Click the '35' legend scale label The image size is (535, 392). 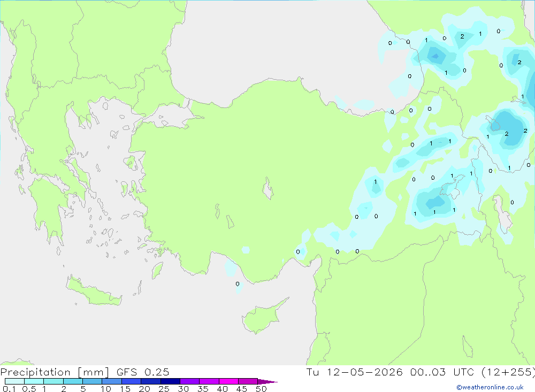point(203,389)
